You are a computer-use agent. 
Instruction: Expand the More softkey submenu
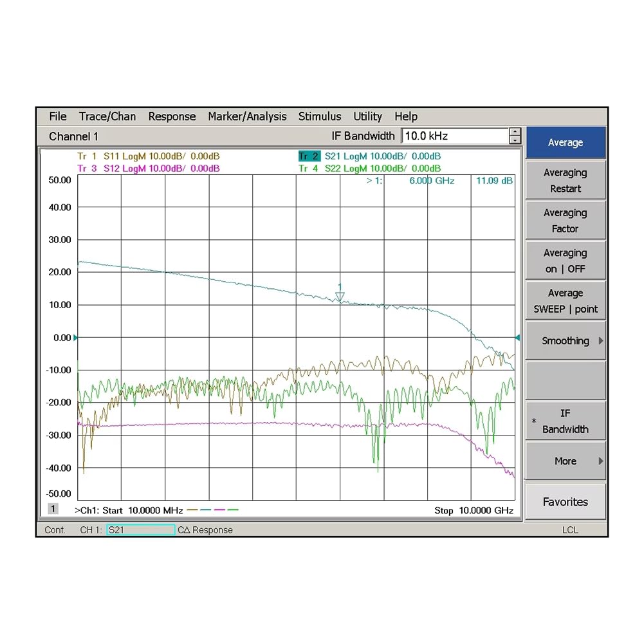(565, 461)
